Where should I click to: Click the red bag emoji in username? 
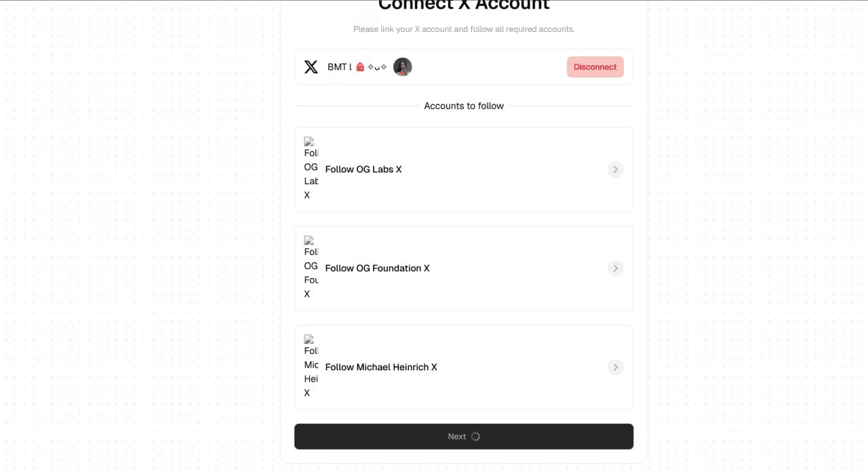[x=360, y=67]
